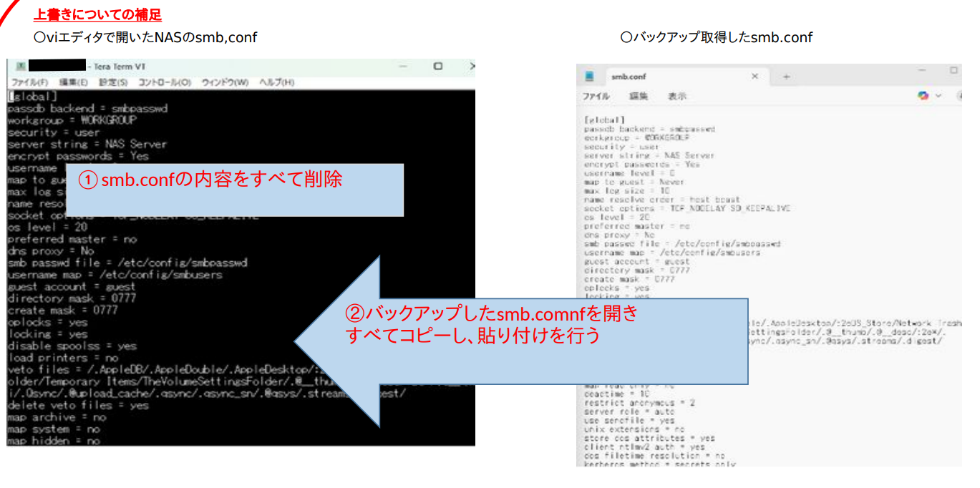This screenshot has width=980, height=488.
Task: Expand the dropdown chevron next to Copilot
Action: click(938, 96)
